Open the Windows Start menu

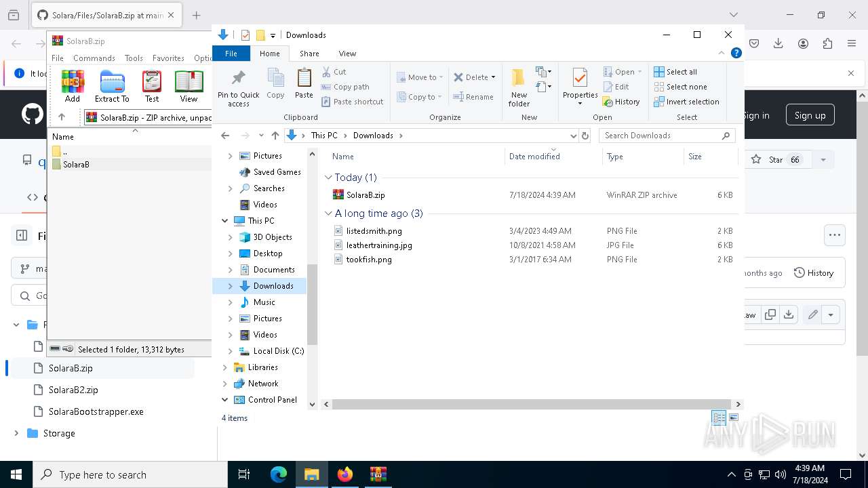pos(16,474)
